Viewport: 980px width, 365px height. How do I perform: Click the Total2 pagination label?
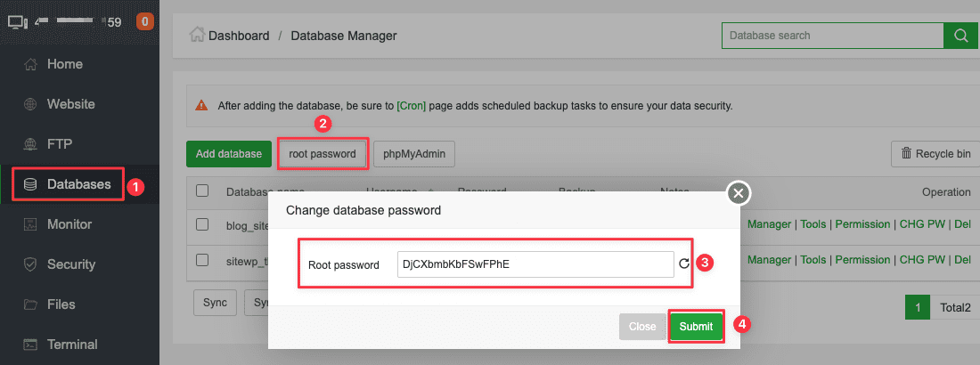[x=956, y=307]
